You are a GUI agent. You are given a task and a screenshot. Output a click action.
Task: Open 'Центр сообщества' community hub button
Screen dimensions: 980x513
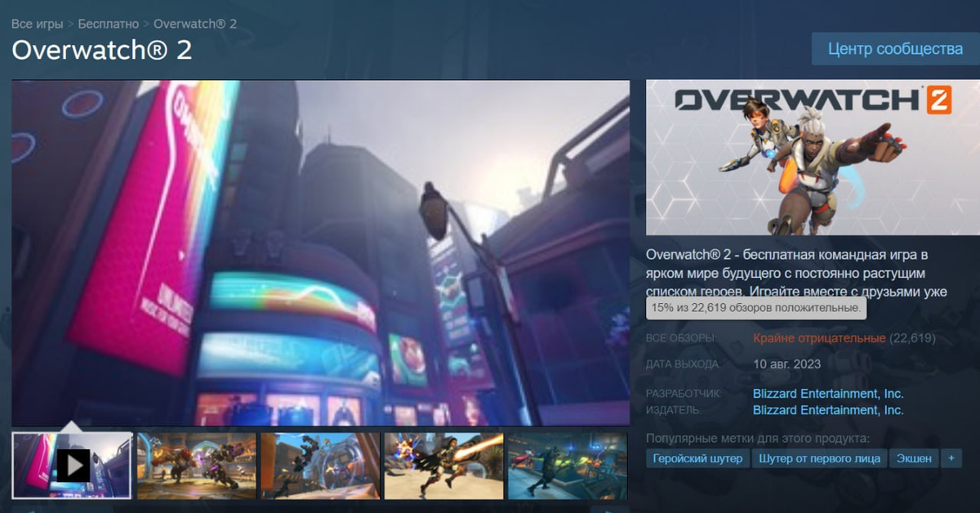(x=895, y=49)
